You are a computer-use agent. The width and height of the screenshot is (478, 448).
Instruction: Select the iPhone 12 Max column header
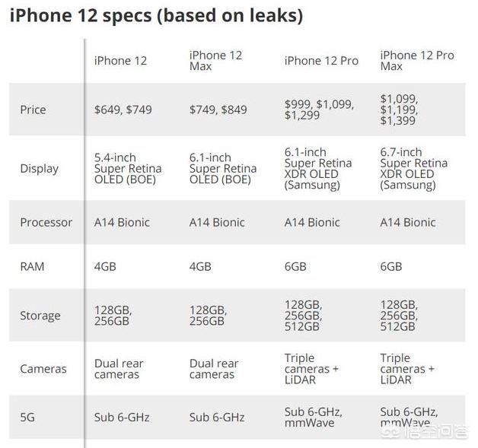pos(215,61)
